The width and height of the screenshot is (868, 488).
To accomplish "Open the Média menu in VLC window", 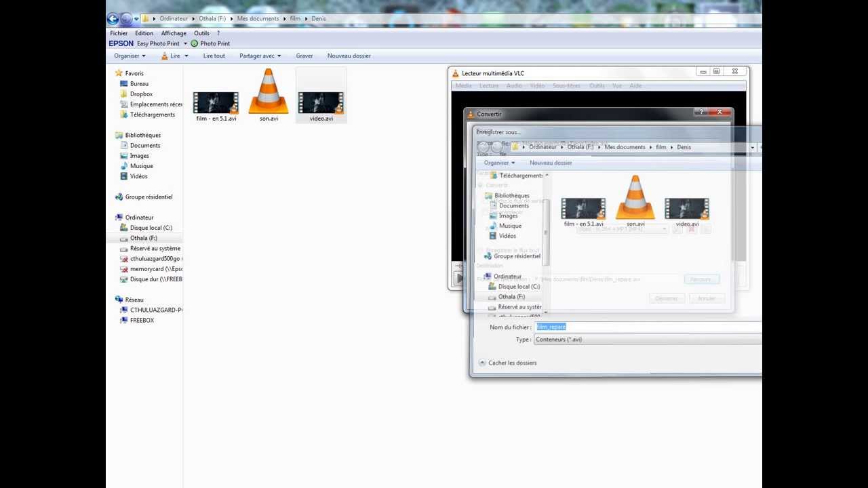I will [464, 86].
